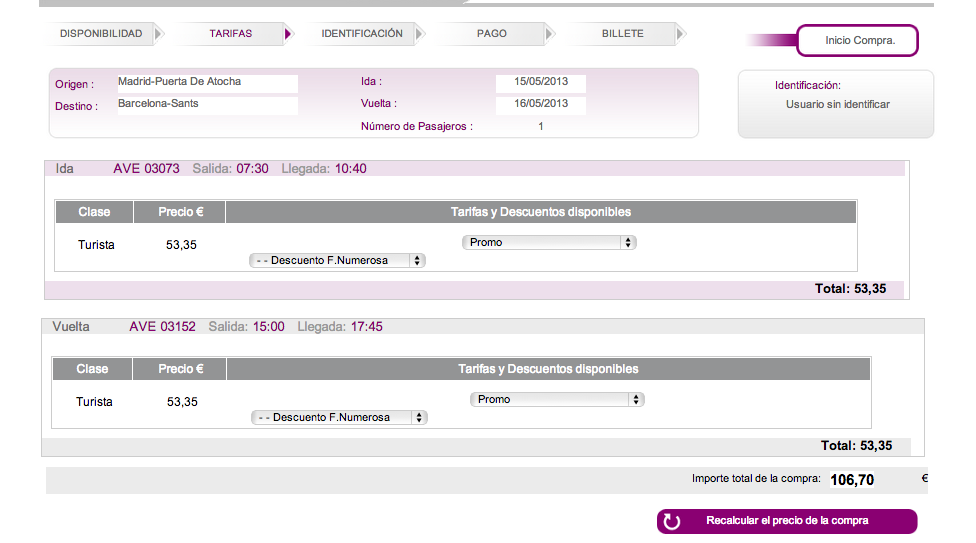Select the Tarifas step tab
Viewport: 976px width, 543px height.
[231, 34]
